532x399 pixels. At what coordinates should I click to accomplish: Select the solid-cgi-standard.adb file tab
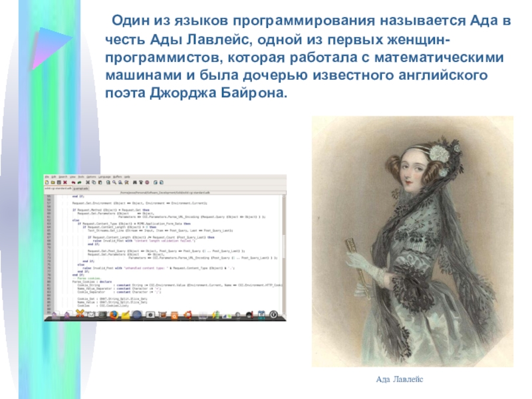tap(59, 188)
